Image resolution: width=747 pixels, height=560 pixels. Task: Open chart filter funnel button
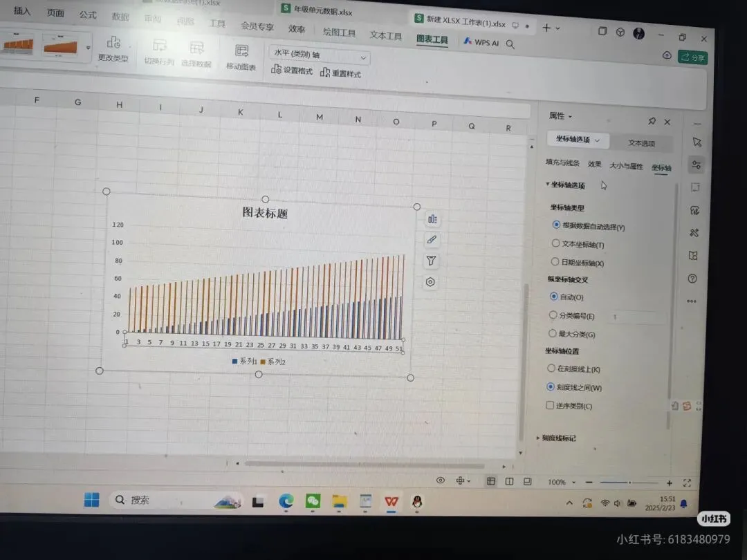pyautogui.click(x=431, y=261)
